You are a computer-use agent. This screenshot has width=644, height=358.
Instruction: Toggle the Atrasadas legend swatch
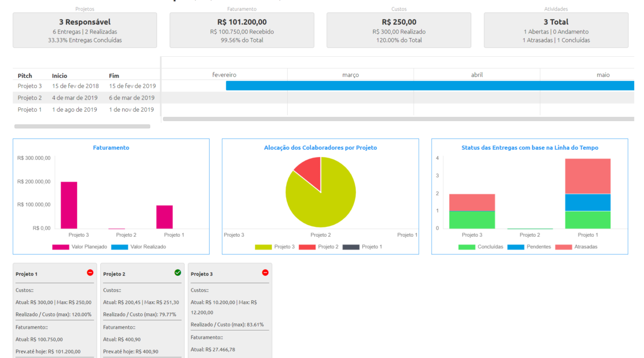[x=564, y=247]
